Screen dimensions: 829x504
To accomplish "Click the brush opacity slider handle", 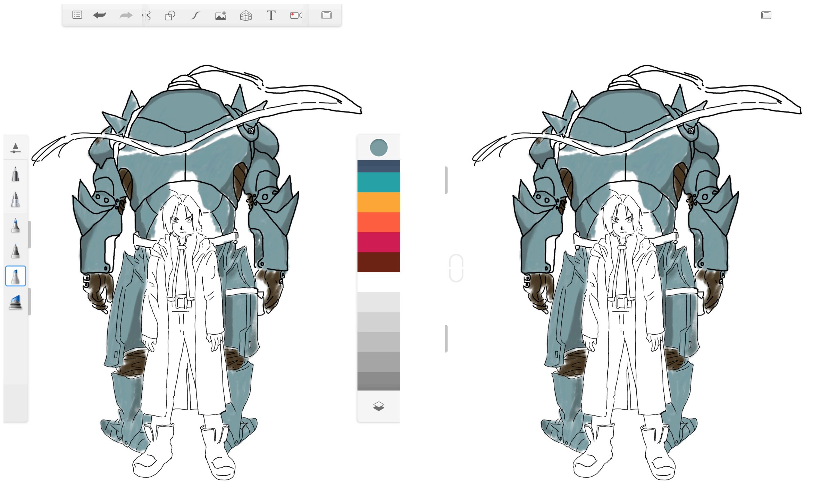I will [x=30, y=302].
